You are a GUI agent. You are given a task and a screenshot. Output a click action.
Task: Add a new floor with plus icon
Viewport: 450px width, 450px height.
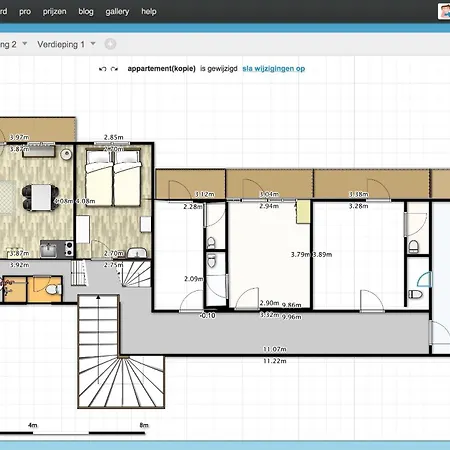110,44
